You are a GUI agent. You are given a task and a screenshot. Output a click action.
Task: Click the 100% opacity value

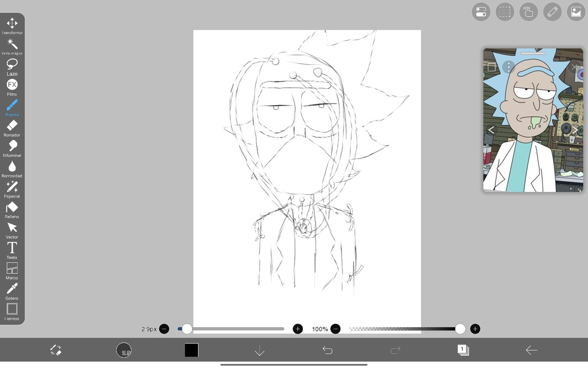(x=320, y=329)
